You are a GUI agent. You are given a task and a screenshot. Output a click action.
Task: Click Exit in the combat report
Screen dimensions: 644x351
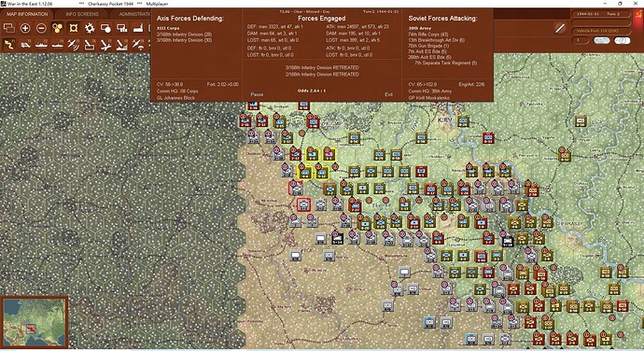[x=388, y=94]
